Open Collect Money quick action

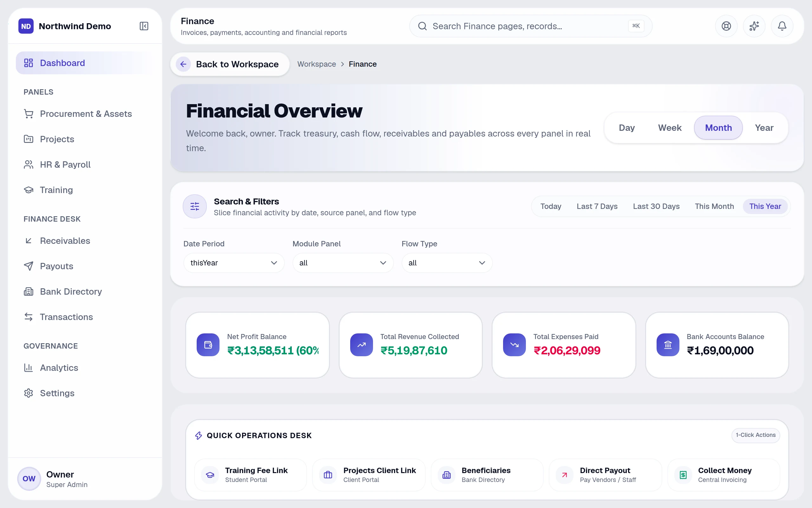click(x=724, y=475)
